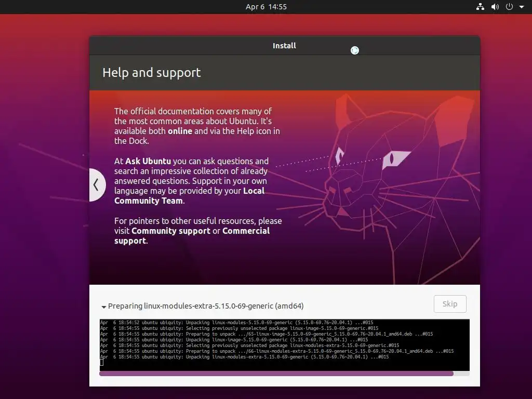This screenshot has width=532, height=399.
Task: Click log line 'Unpacking linux-modules-5.15.0-69-generic'
Action: 236,323
